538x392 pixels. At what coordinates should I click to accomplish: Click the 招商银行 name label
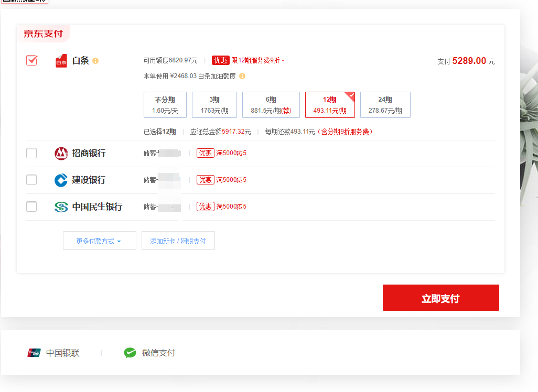tap(89, 154)
